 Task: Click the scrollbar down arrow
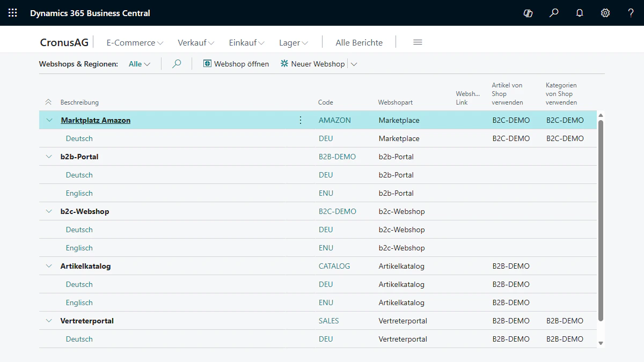(601, 343)
